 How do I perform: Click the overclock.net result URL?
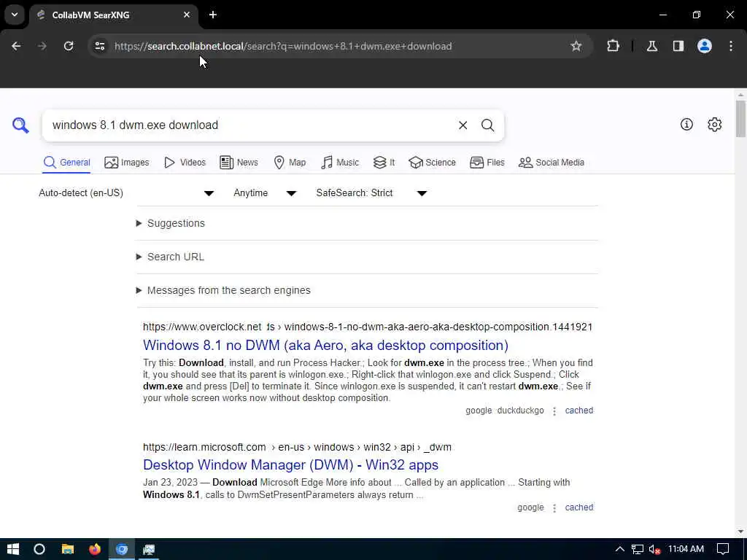point(368,327)
